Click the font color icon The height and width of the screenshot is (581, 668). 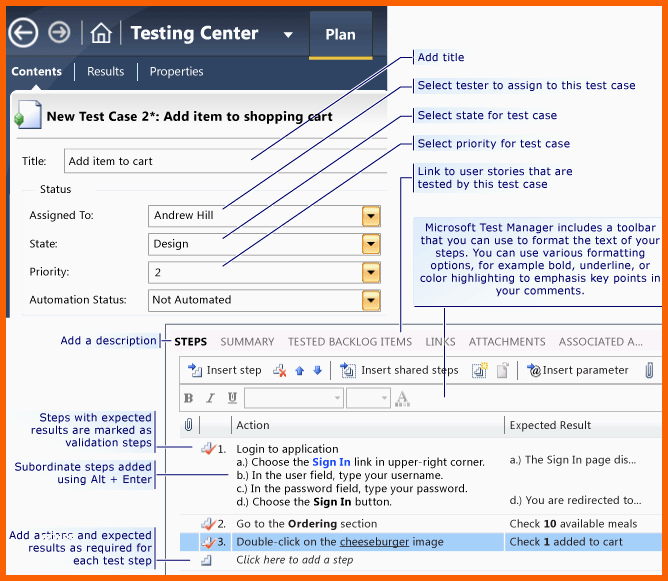click(402, 398)
